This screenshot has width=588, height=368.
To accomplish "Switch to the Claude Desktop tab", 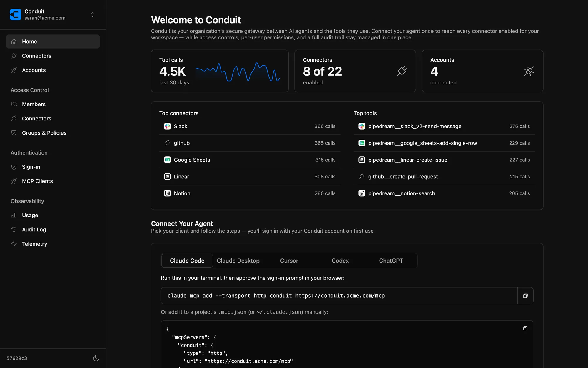I will tap(238, 261).
